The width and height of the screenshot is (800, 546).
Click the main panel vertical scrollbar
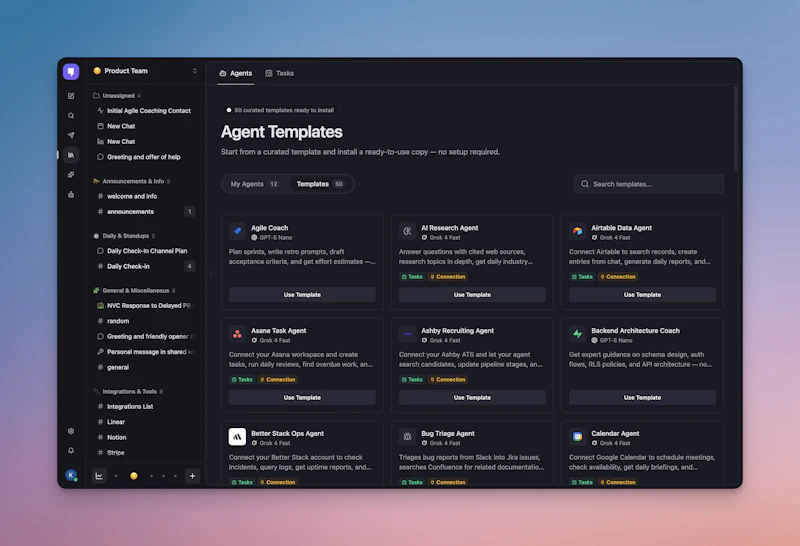tap(736, 128)
